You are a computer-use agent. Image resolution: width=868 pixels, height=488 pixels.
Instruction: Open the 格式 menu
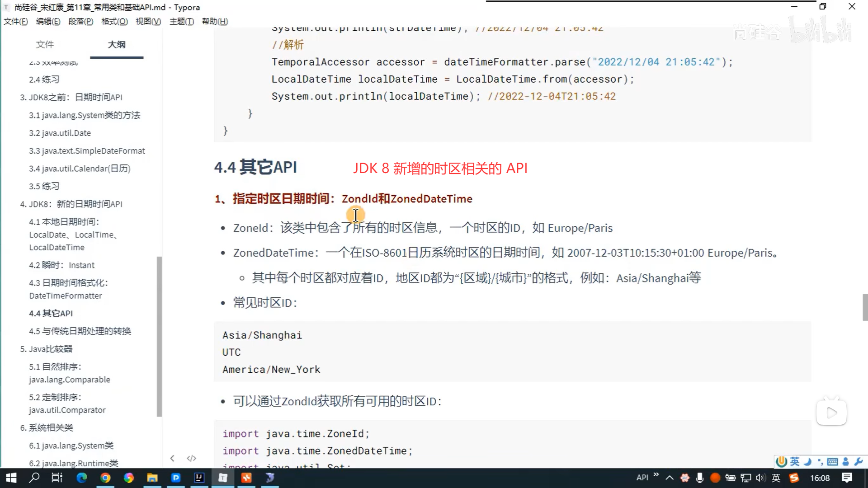click(114, 21)
